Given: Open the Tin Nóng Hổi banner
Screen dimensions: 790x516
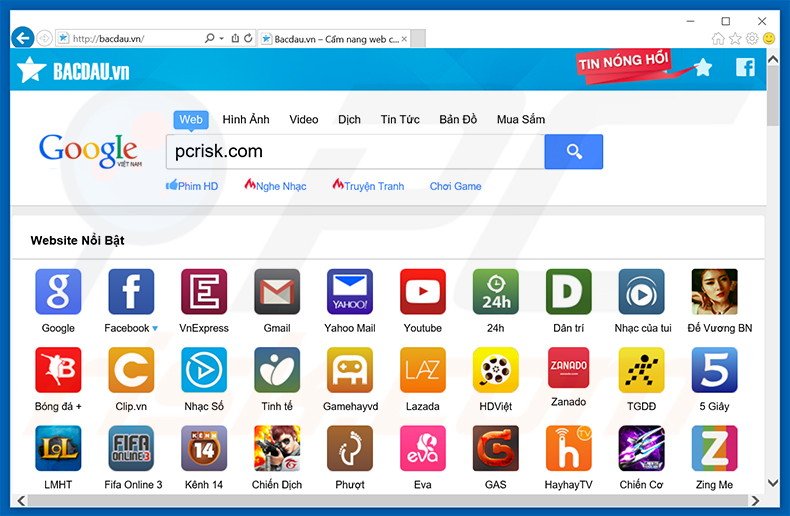Looking at the screenshot, I should 623,63.
